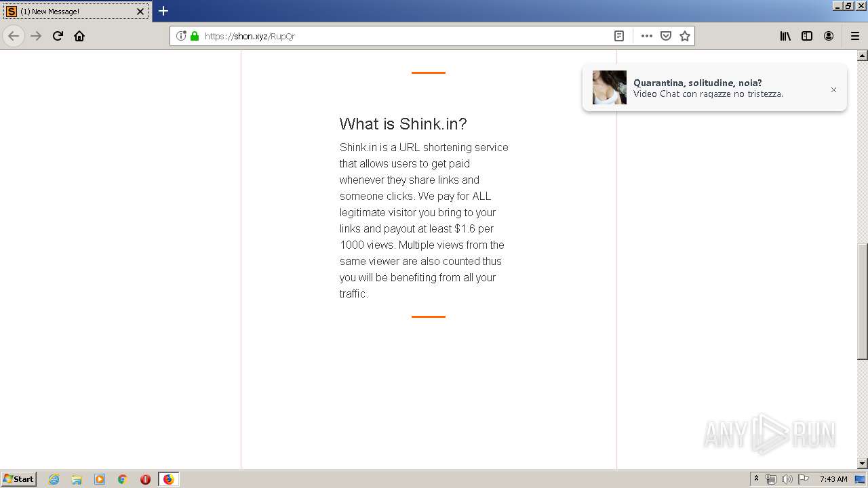Click the 7:43 AM system clock
The height and width of the screenshot is (488, 868).
pyautogui.click(x=833, y=479)
